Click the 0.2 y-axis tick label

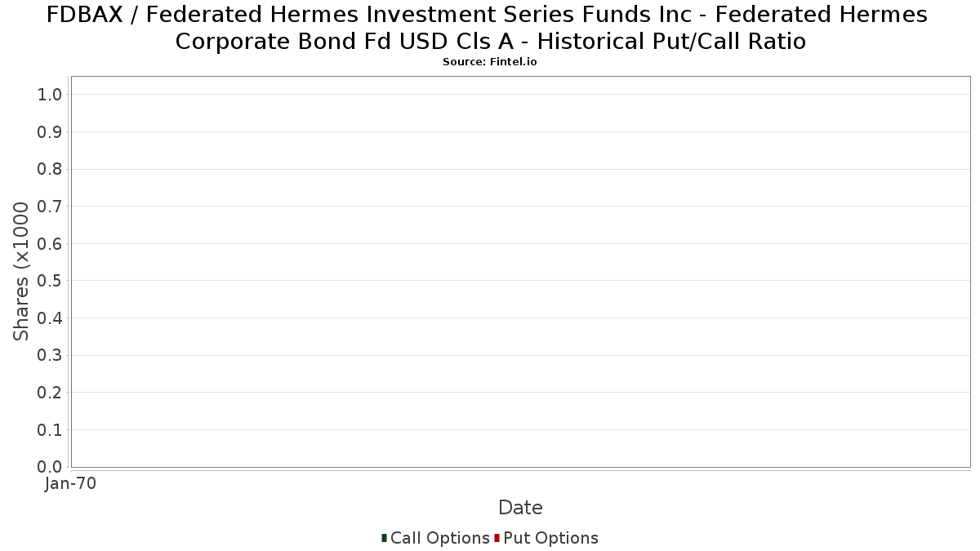pos(50,393)
